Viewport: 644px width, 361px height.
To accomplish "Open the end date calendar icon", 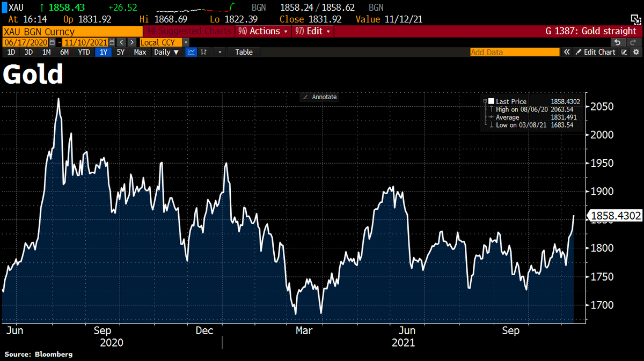I will tap(112, 42).
